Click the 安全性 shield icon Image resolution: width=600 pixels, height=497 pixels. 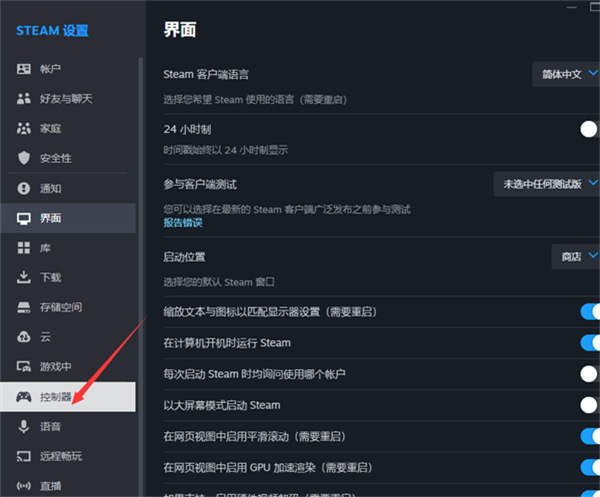click(x=24, y=158)
